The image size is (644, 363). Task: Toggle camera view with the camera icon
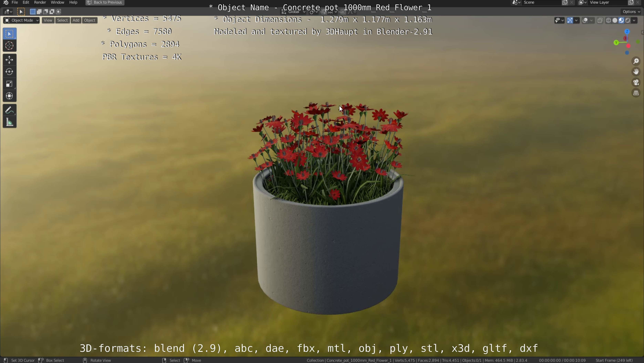click(x=636, y=82)
